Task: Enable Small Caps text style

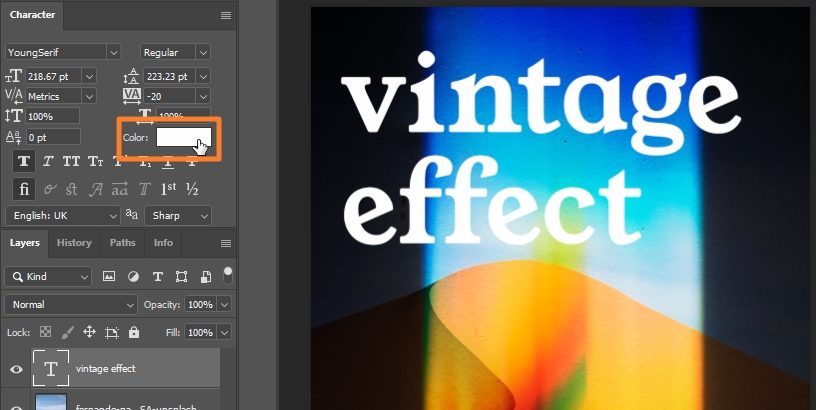Action: pyautogui.click(x=95, y=161)
